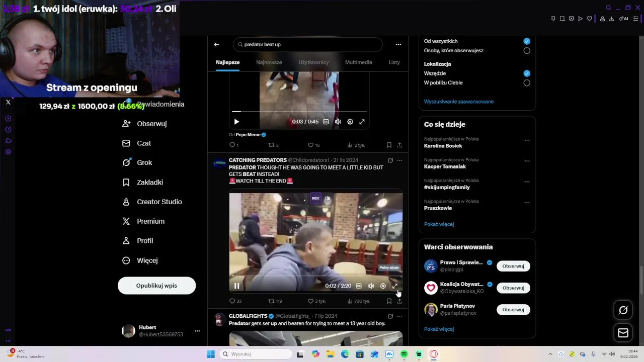Open search options three-dot menu
Screen dimensions: 644x362
[x=398, y=44]
